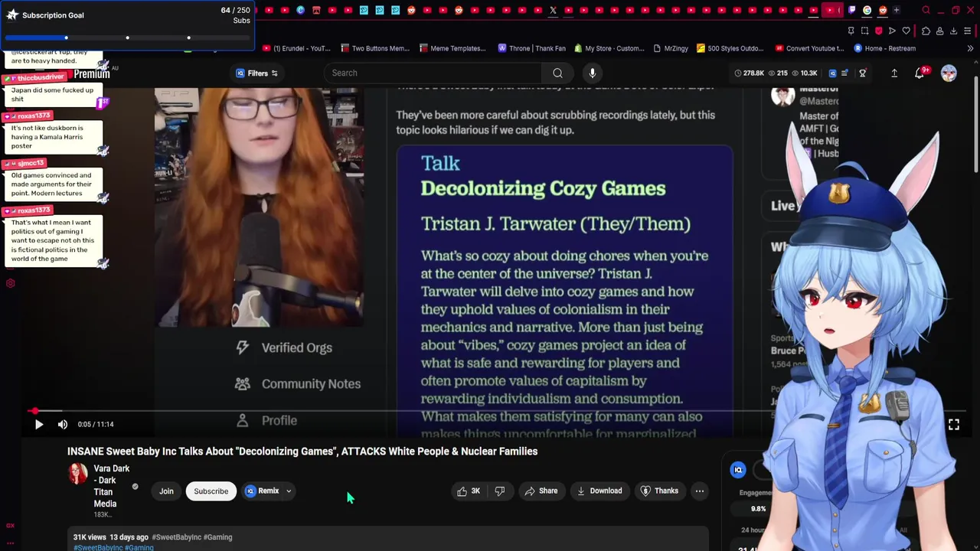This screenshot has height=551, width=980.
Task: Click the Thanks button
Action: pos(659,491)
